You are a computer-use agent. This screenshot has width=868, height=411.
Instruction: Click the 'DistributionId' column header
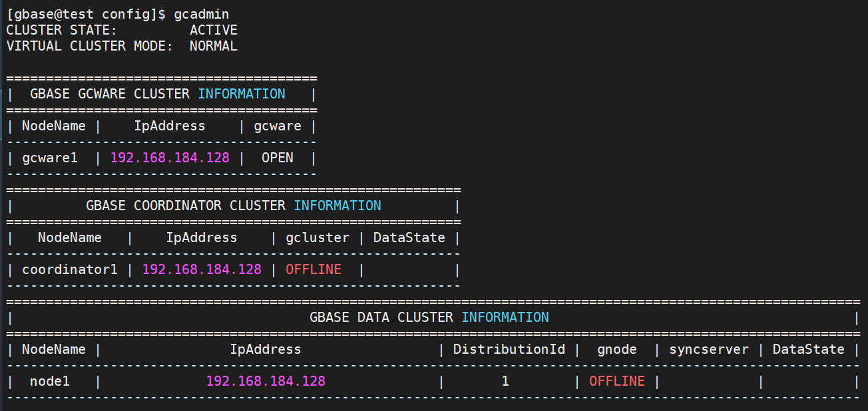[509, 349]
